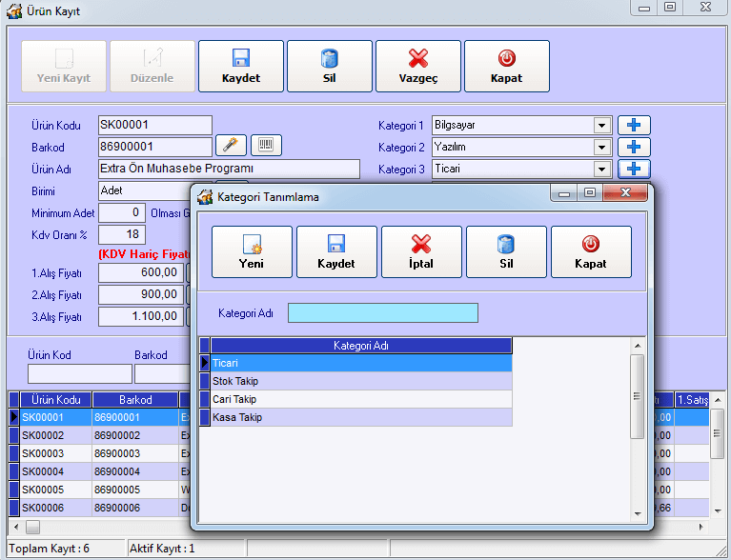Image resolution: width=731 pixels, height=560 pixels.
Task: Close the Kategori Tanımlama dialog window
Action: tap(625, 192)
